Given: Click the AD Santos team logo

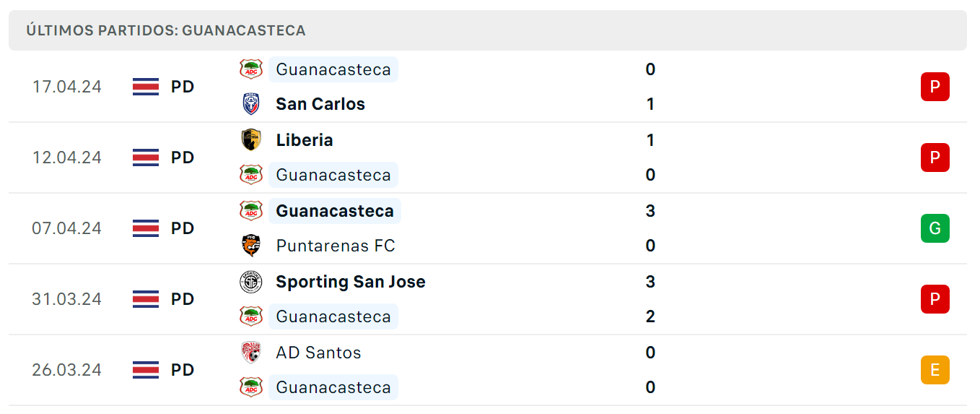Looking at the screenshot, I should pyautogui.click(x=251, y=353).
